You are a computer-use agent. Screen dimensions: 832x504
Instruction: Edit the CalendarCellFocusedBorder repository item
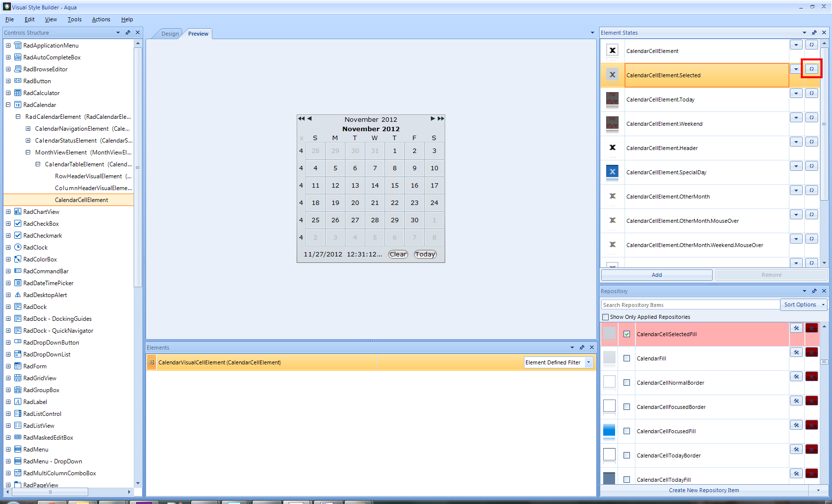(796, 401)
